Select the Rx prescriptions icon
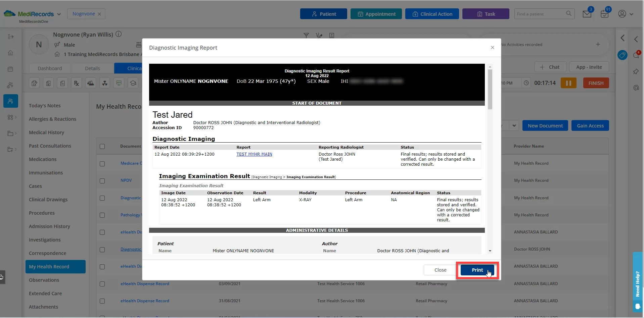This screenshot has height=318, width=644. (x=76, y=83)
